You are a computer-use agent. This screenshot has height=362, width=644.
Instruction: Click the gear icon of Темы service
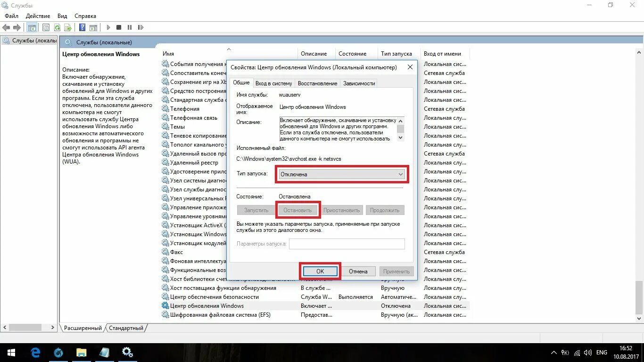click(165, 127)
